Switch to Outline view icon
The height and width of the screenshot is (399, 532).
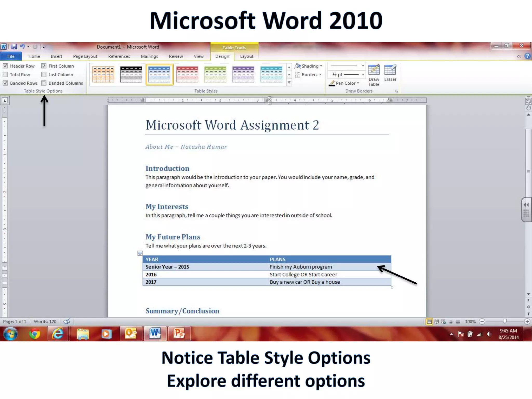451,322
